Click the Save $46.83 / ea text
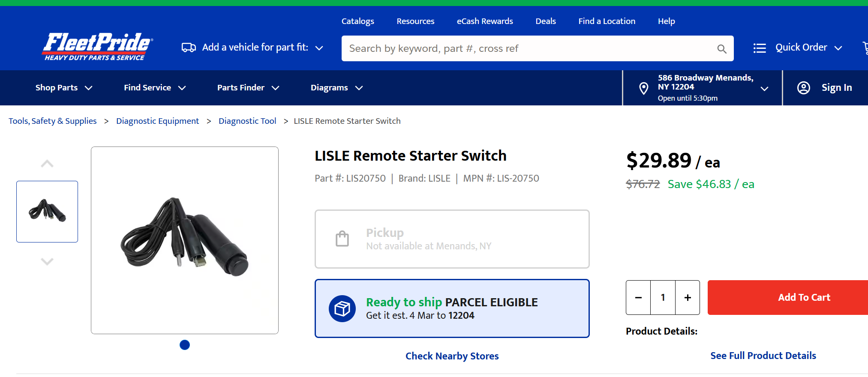Screen dimensions: 868x377 [711, 184]
